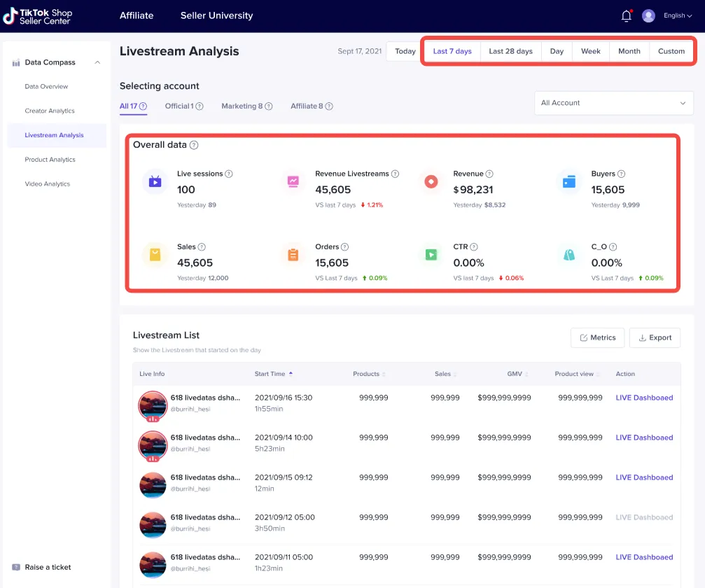
Task: Switch date range to Last 28 days
Action: click(x=510, y=51)
